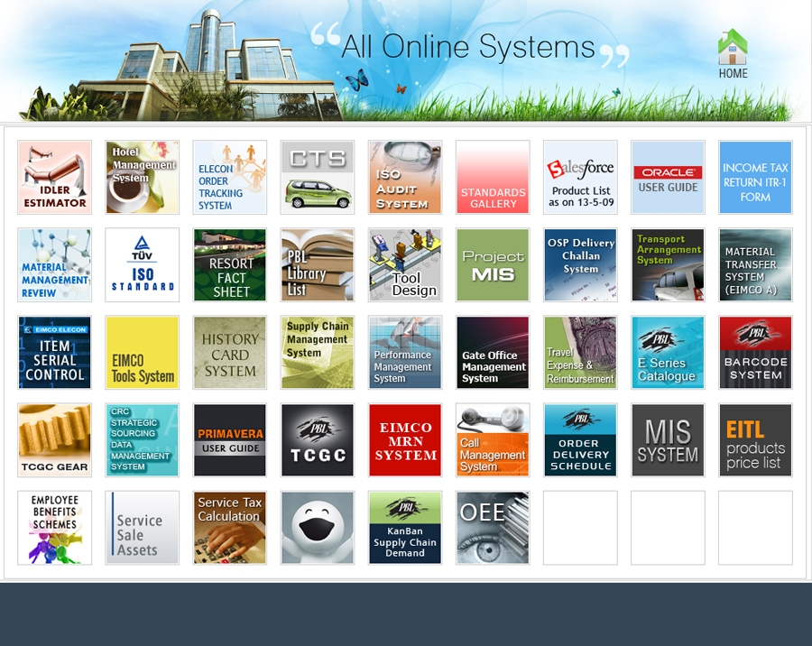
Task: Select the CTS car icon tile
Action: tap(318, 178)
